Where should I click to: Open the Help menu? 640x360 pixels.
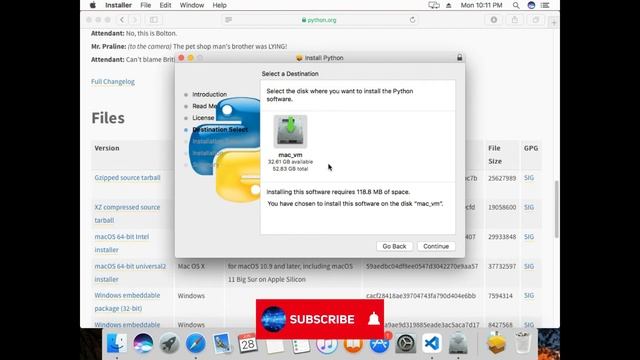click(220, 5)
